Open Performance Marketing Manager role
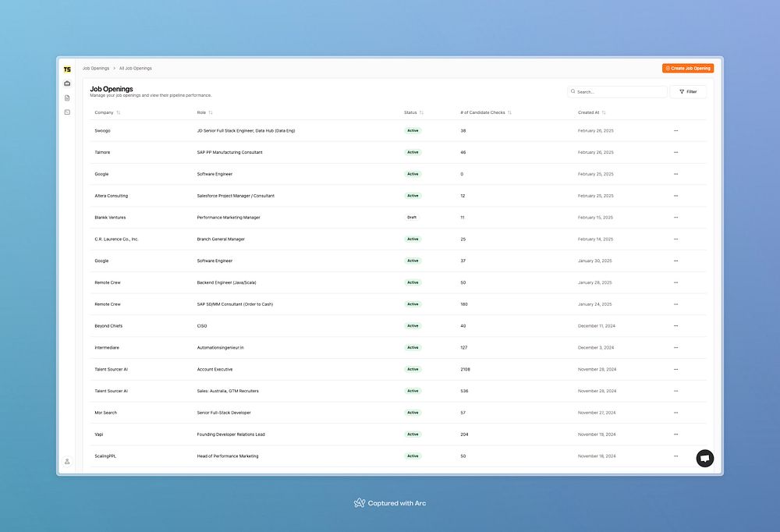780x532 pixels. (x=229, y=218)
